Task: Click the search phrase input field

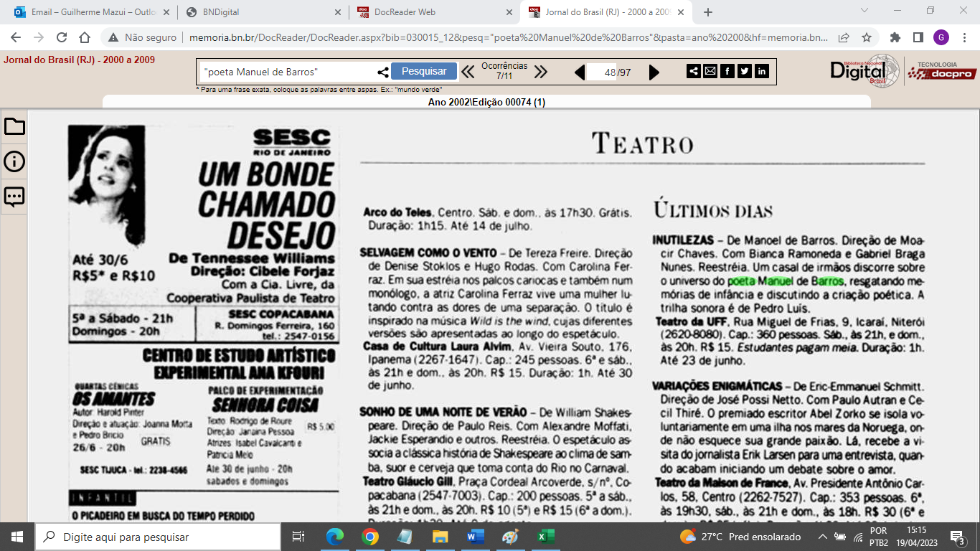Action: [288, 72]
